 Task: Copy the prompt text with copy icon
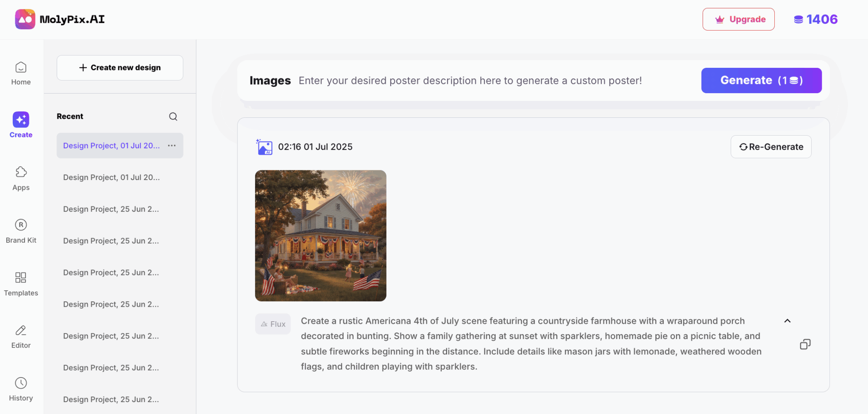click(805, 344)
